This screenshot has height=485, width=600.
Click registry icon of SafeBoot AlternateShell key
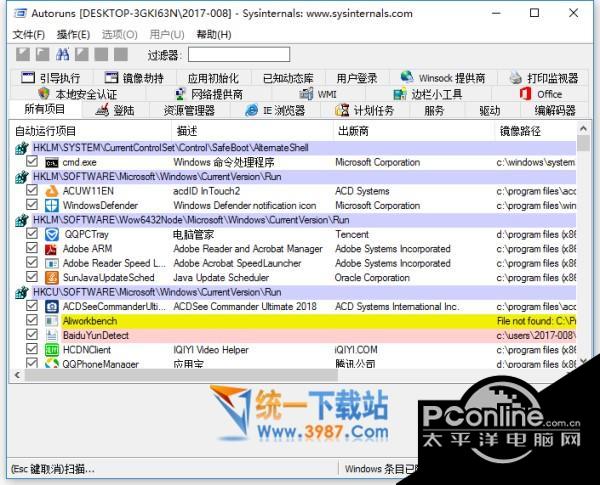pyautogui.click(x=22, y=148)
